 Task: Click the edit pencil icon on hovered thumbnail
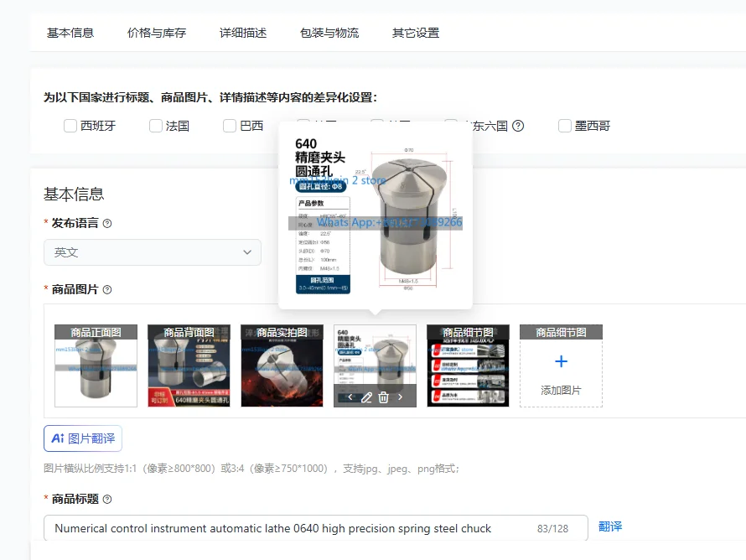[x=366, y=397]
